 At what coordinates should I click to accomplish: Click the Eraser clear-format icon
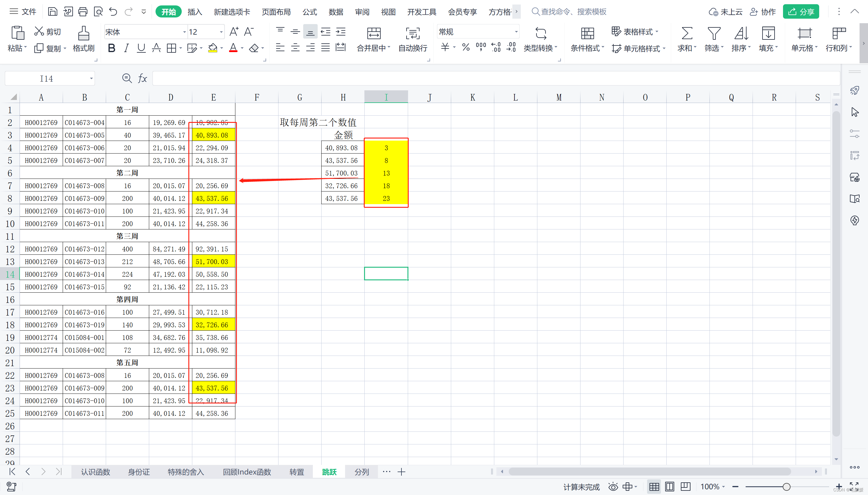pos(254,48)
